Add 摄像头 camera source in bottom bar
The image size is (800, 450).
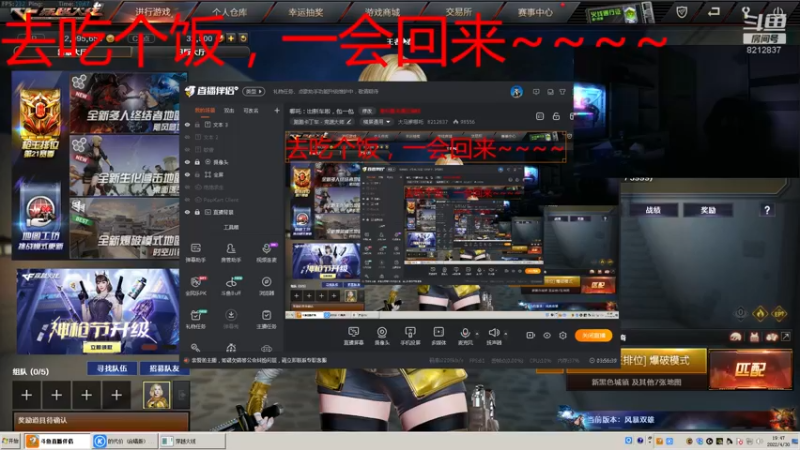click(x=382, y=336)
